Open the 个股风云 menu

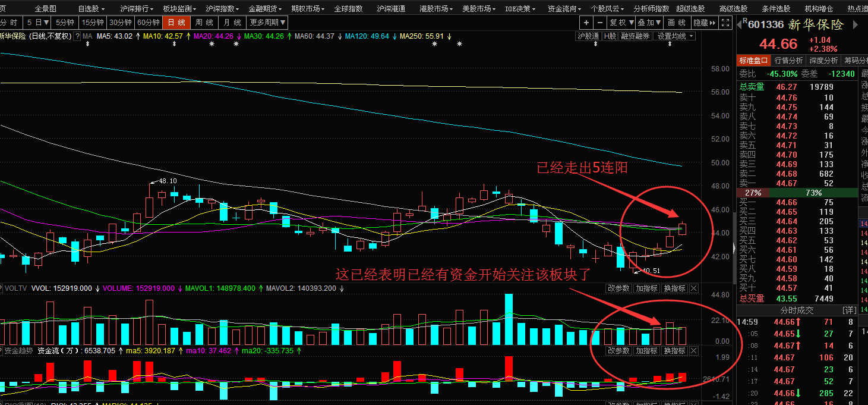click(x=607, y=9)
